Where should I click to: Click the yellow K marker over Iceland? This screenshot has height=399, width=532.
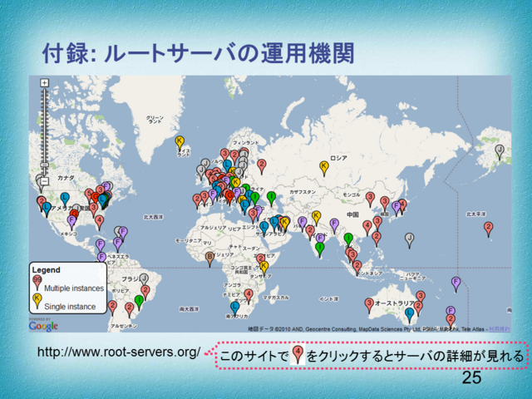coord(179,142)
